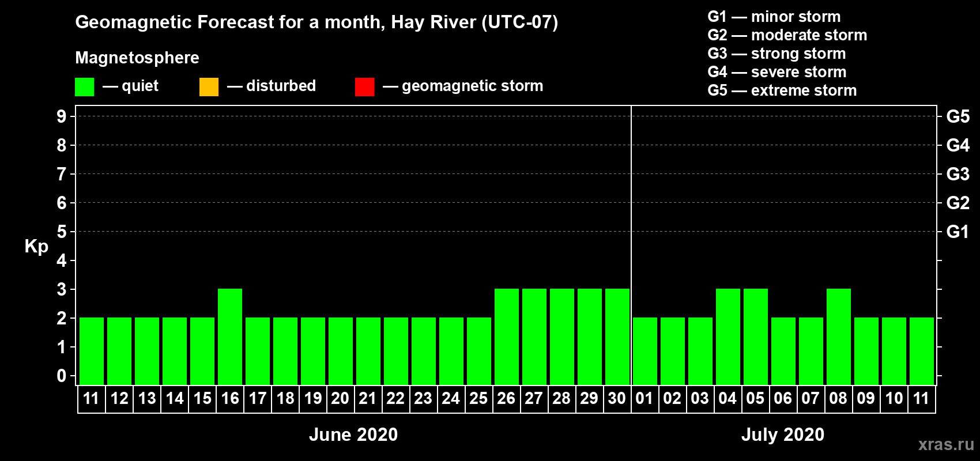
Task: Click the G2 right axis label
Action: tap(958, 203)
